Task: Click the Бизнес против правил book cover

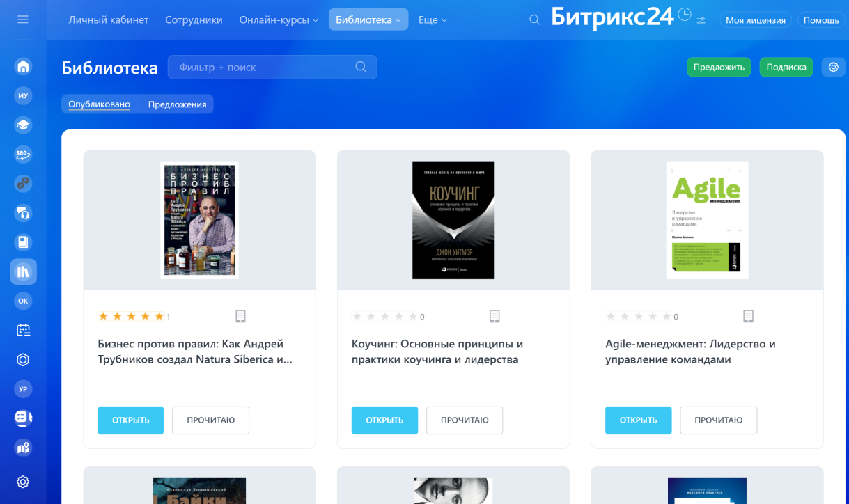Action: [200, 220]
